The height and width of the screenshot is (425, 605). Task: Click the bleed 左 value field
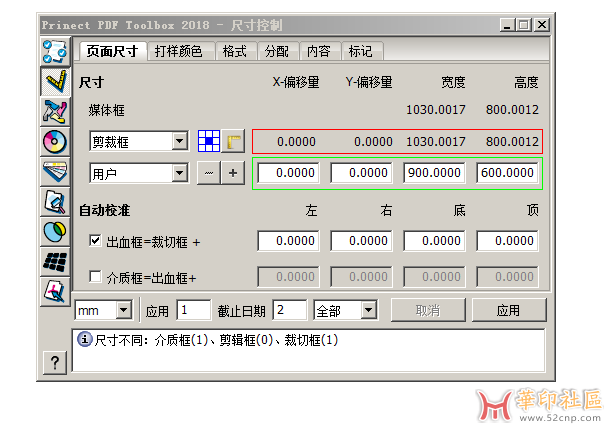288,241
